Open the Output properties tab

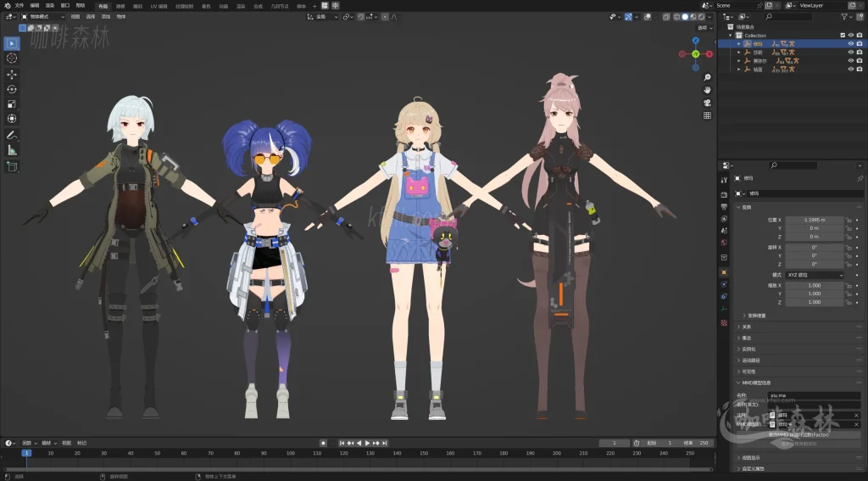(724, 207)
